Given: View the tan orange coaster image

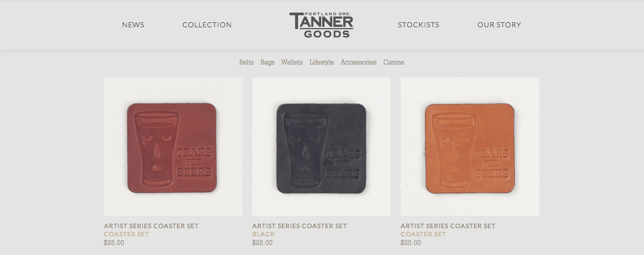Looking at the screenshot, I should point(470,146).
